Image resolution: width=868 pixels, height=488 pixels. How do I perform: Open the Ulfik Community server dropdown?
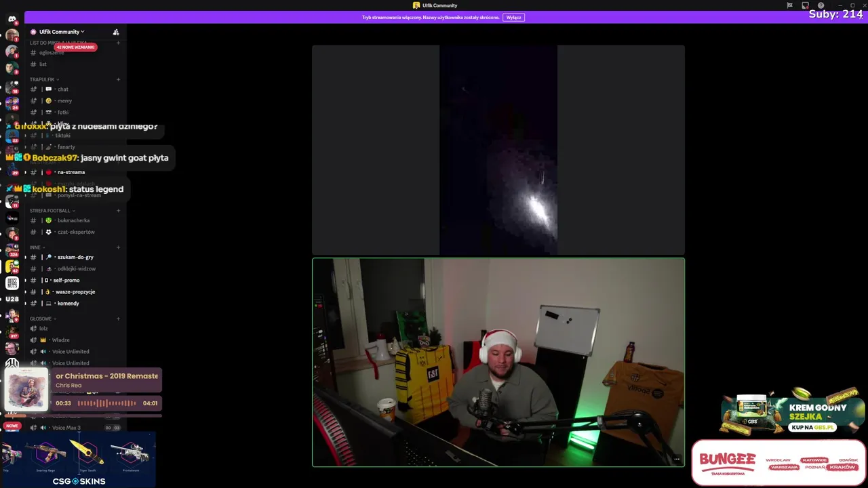coord(62,32)
